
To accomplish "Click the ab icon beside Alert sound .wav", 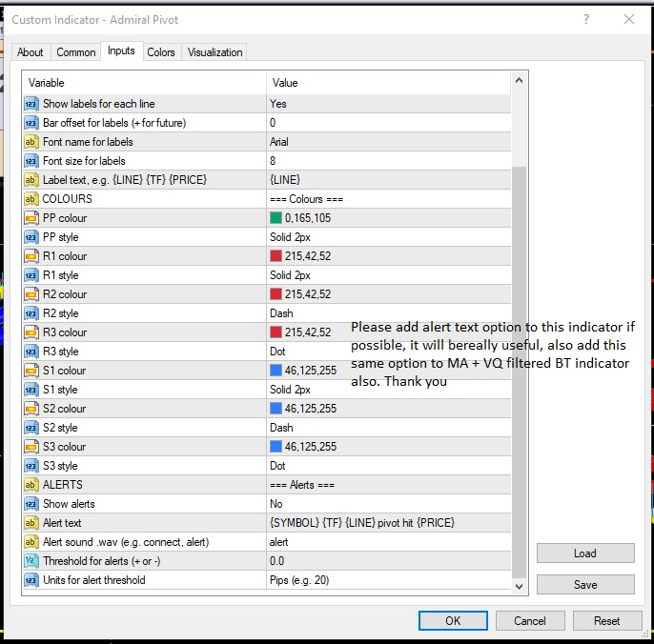I will (31, 542).
